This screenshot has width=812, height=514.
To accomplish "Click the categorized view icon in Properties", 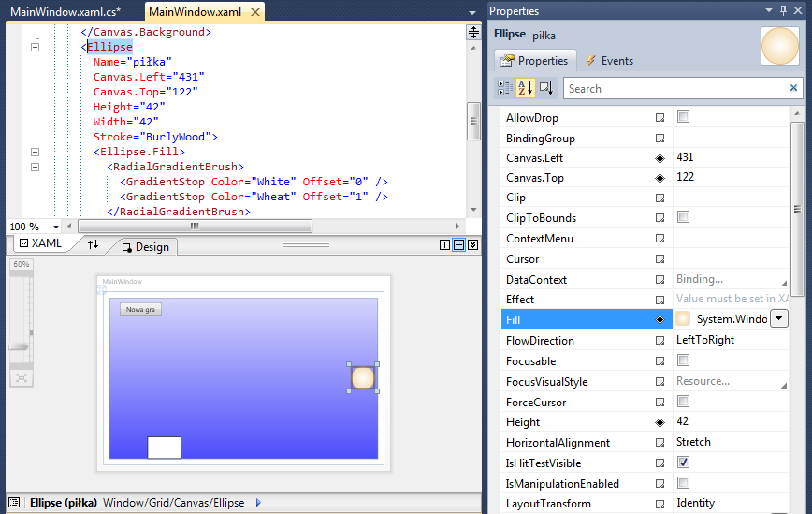I will [x=505, y=88].
